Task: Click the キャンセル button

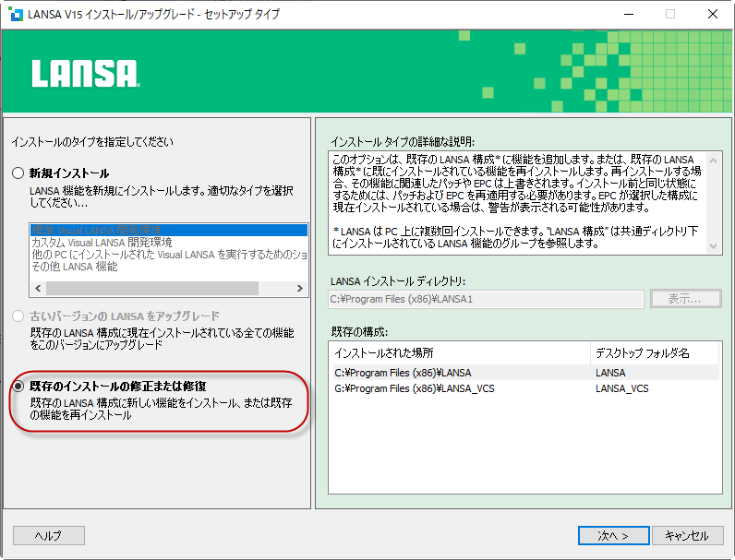Action: click(687, 535)
